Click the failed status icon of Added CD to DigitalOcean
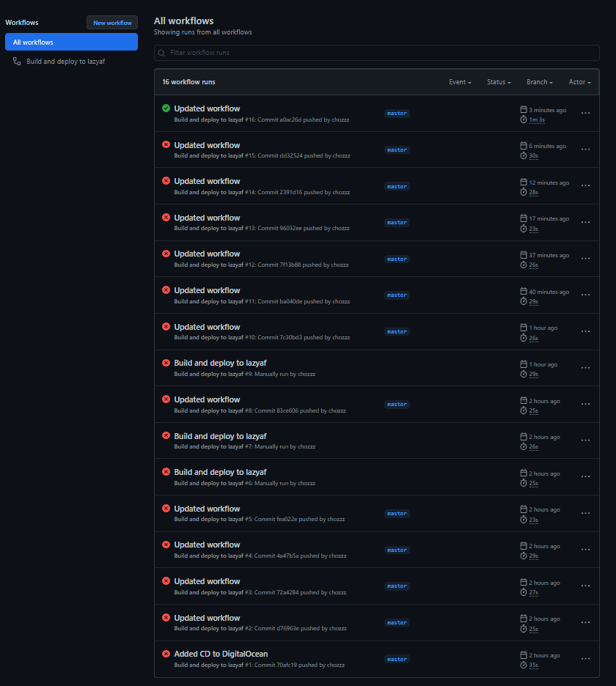This screenshot has width=616, height=686. [166, 654]
